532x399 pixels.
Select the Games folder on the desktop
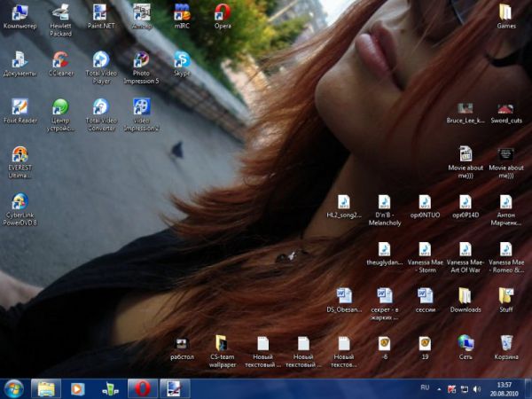click(x=505, y=12)
